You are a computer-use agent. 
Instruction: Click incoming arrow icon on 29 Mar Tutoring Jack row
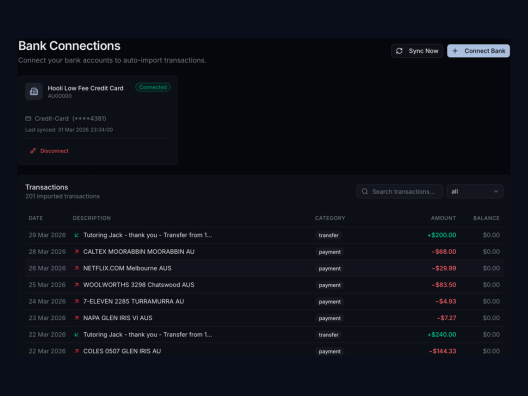(76, 235)
